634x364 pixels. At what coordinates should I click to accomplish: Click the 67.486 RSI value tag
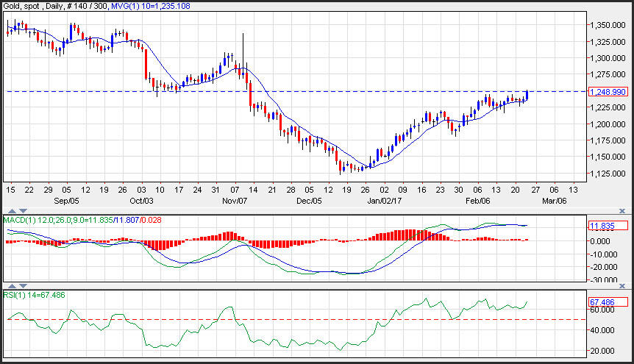[607, 302]
